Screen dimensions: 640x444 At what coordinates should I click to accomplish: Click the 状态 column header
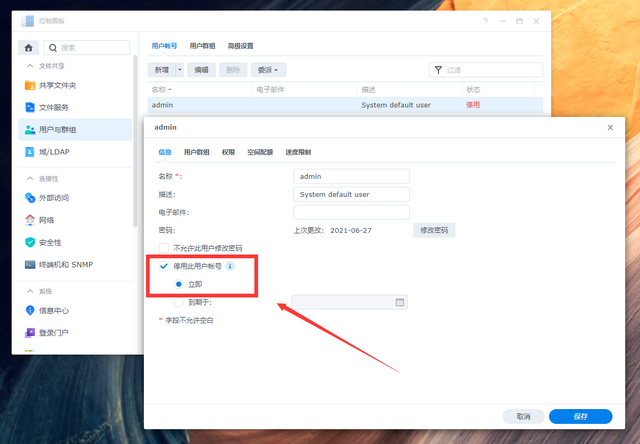[498, 89]
